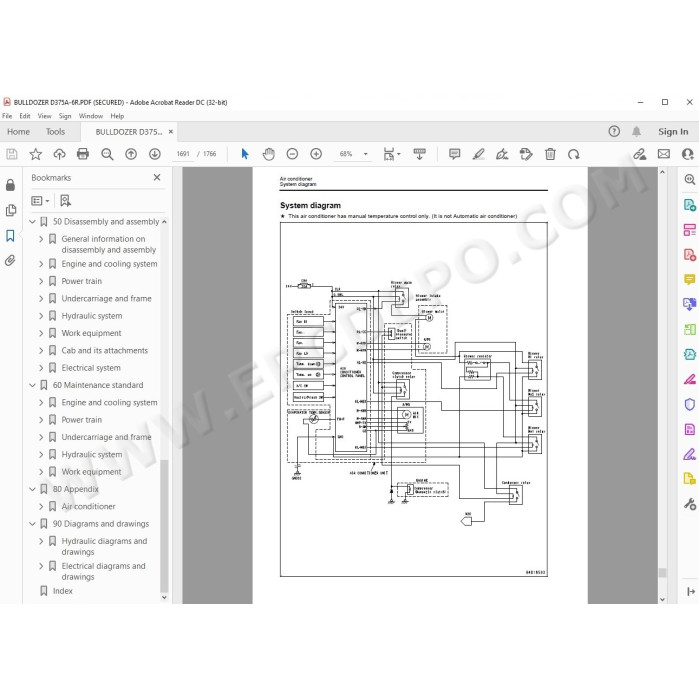Collapse the 60 Maintenance standard section
Image resolution: width=700 pixels, height=700 pixels.
pyautogui.click(x=32, y=385)
